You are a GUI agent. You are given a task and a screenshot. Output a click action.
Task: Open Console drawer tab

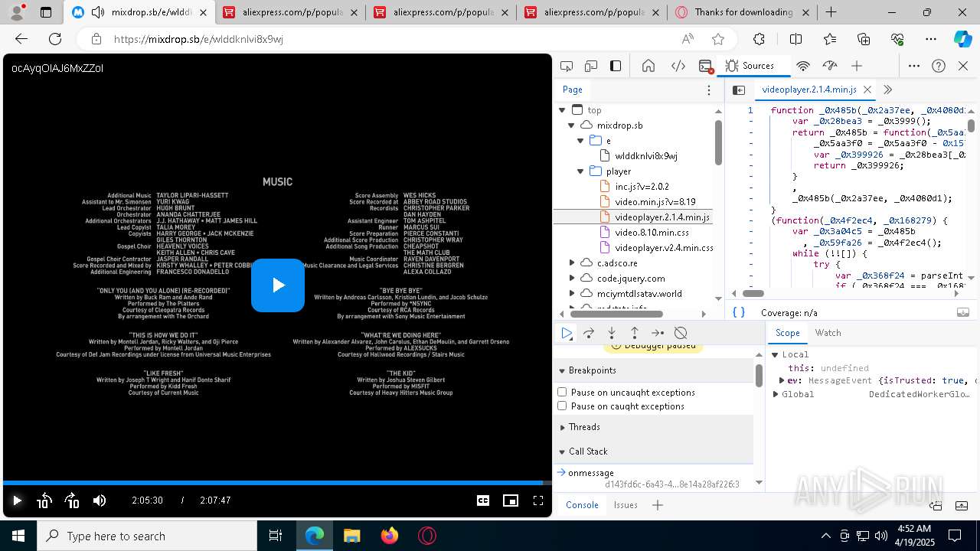582,505
